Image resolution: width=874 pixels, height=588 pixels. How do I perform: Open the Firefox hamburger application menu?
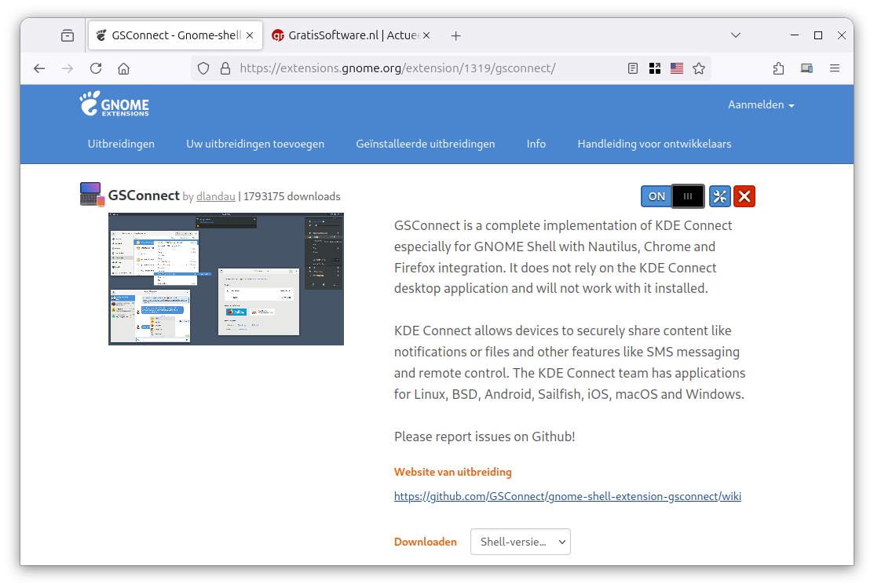point(835,68)
